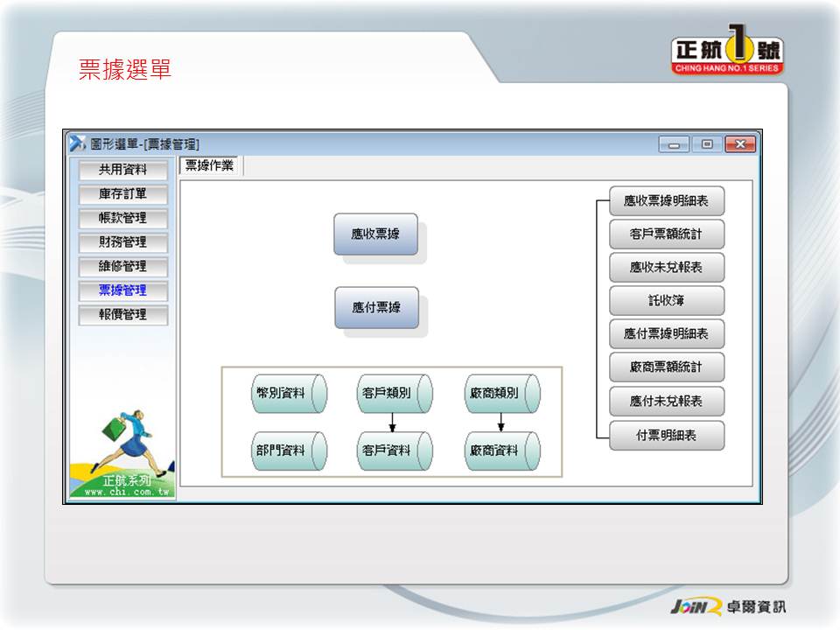Select the 廠商類別 database cylinder
Viewport: 840px width, 630px height.
pyautogui.click(x=501, y=394)
